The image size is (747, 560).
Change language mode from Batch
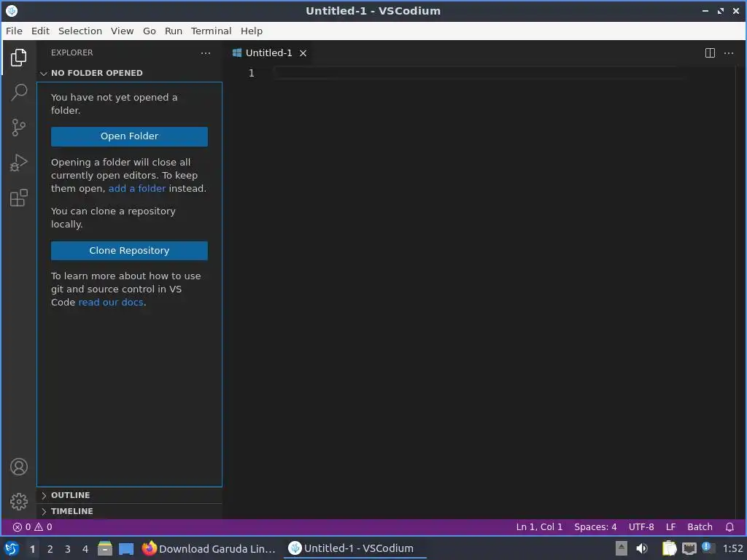(x=700, y=527)
